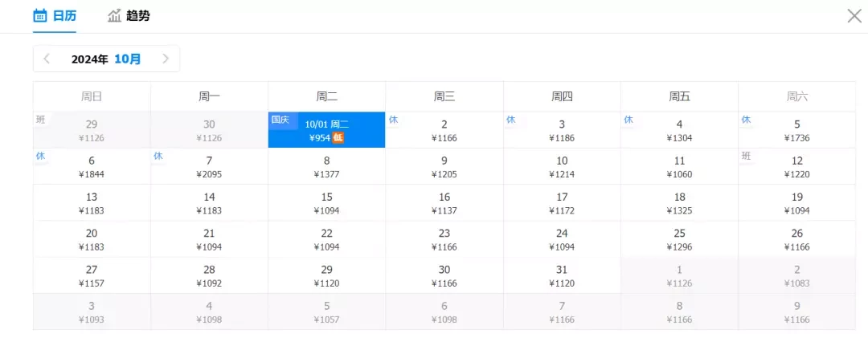Pick October 6 priced ¥1844
868x346 pixels.
click(x=92, y=166)
